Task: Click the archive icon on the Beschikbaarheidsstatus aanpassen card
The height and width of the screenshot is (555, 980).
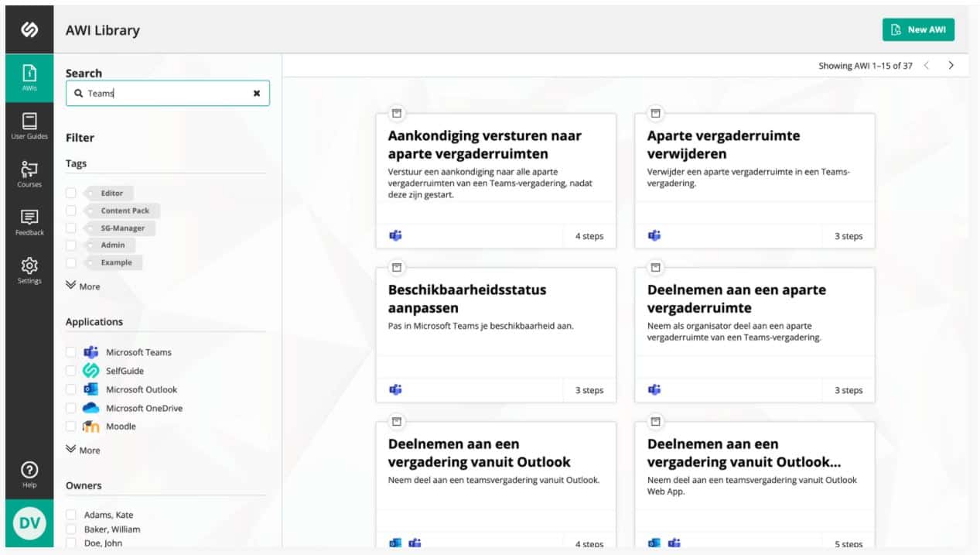Action: 396,267
